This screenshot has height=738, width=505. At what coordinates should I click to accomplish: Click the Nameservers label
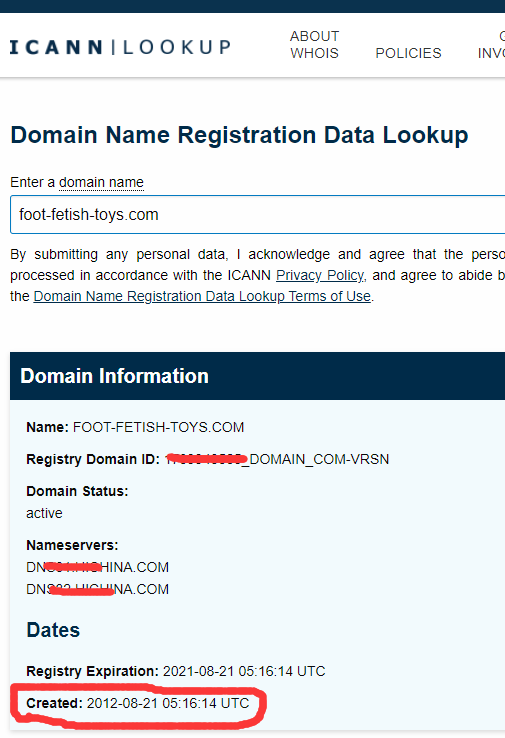tap(72, 545)
